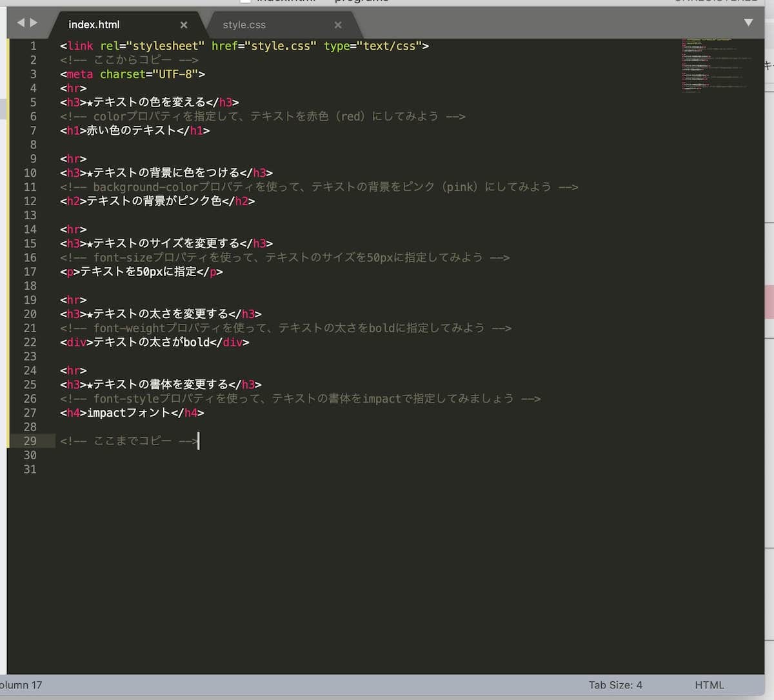Click the ここまでコピー comment line

(x=129, y=441)
